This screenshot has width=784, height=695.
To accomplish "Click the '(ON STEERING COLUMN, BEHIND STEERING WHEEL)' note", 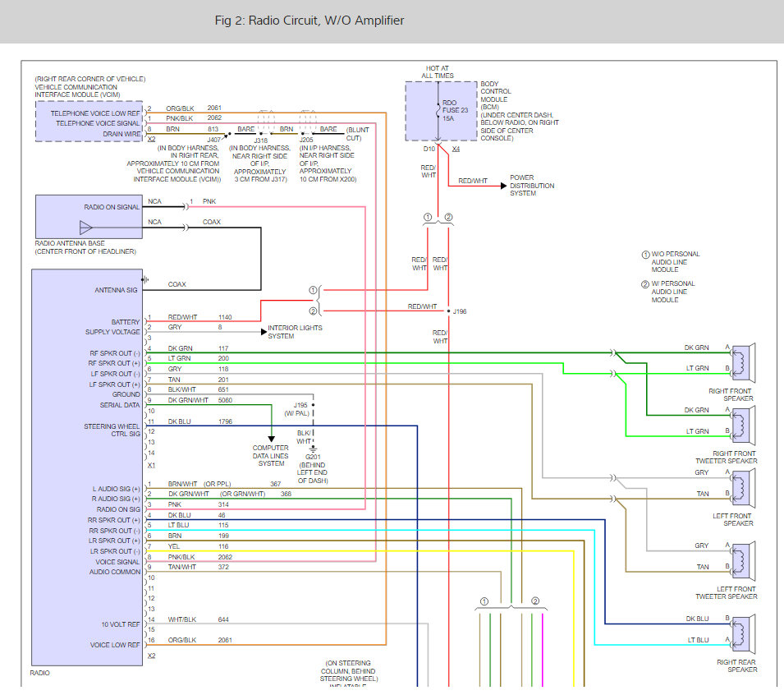I will coord(349,671).
